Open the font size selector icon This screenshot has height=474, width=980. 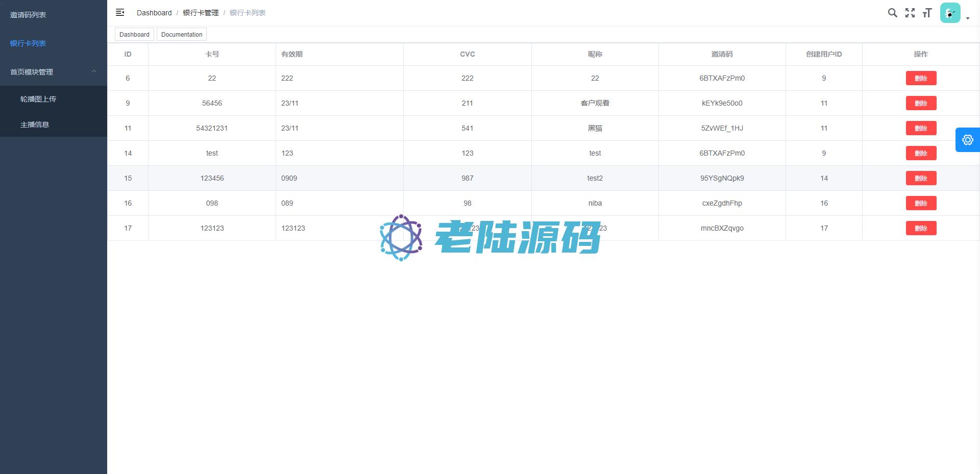(927, 13)
